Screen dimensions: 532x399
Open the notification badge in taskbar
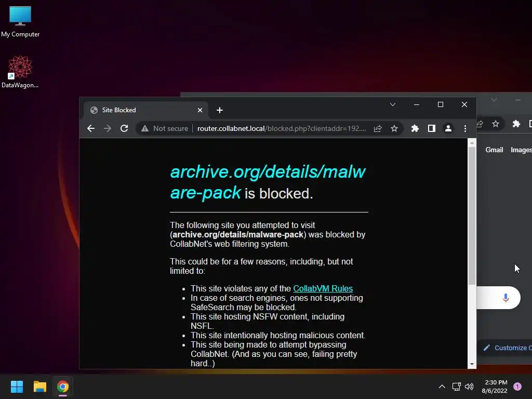[x=517, y=387]
